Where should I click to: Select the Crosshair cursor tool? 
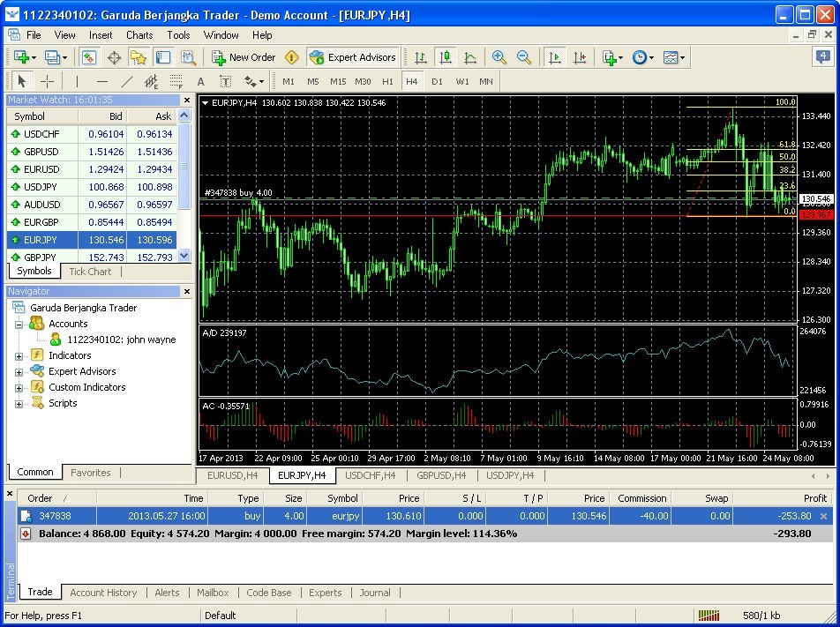48,81
